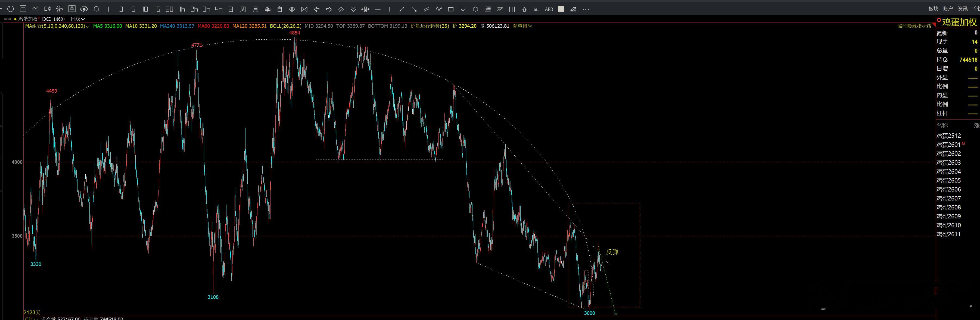Choose the ABC text annotation tool
The width and height of the screenshot is (980, 320).
549,9
